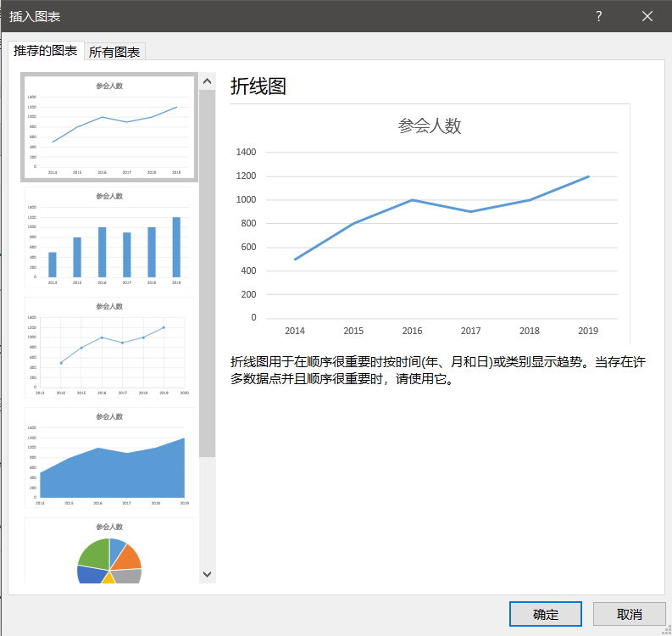Confirm chart insertion with 确定 button

[545, 614]
